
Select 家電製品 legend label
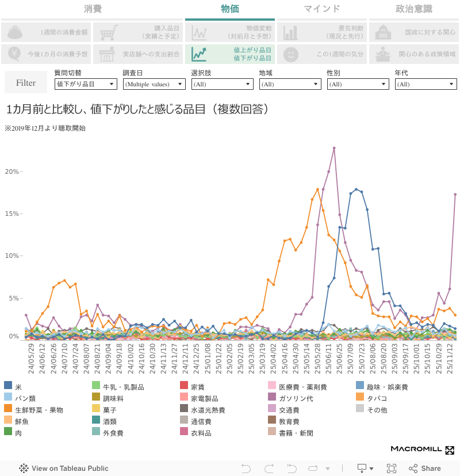[x=205, y=399]
